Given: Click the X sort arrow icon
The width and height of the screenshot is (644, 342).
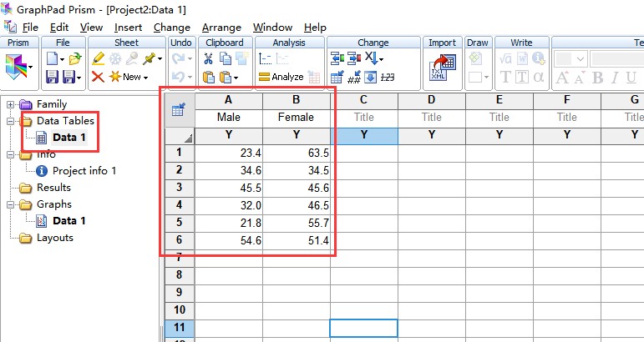Looking at the screenshot, I should point(371,58).
